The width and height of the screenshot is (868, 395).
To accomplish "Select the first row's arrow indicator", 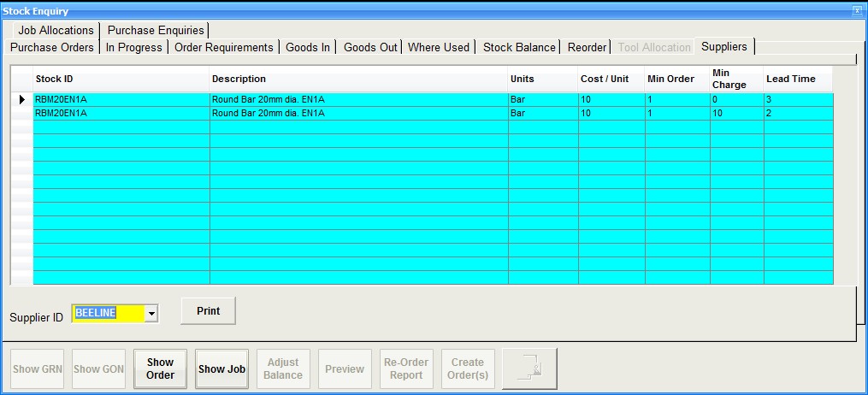I will tap(21, 100).
